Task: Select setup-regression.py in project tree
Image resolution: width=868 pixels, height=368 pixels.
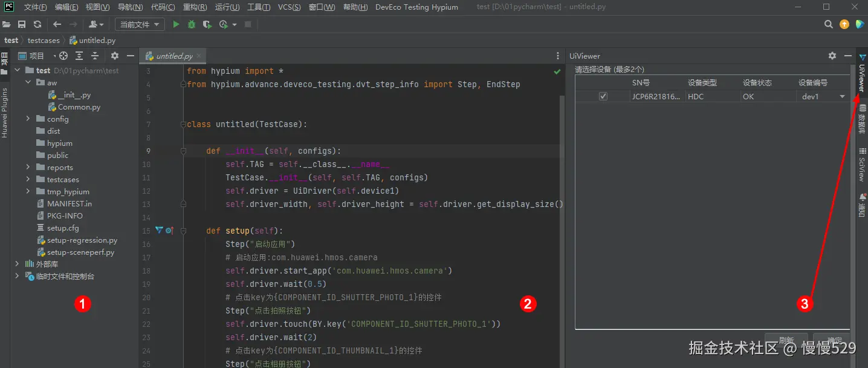Action: coord(77,240)
